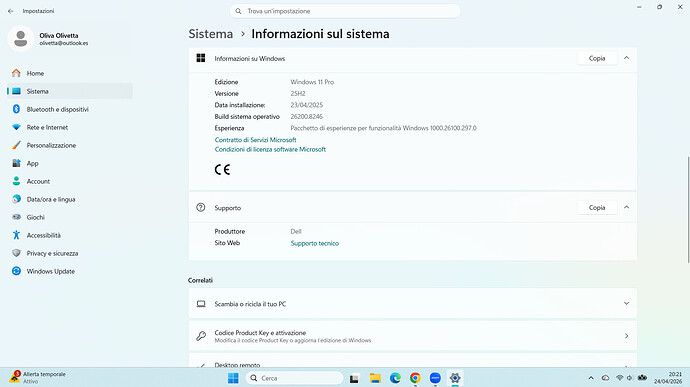Collapse the Supporto section
Image resolution: width=690 pixels, height=387 pixels.
click(626, 207)
